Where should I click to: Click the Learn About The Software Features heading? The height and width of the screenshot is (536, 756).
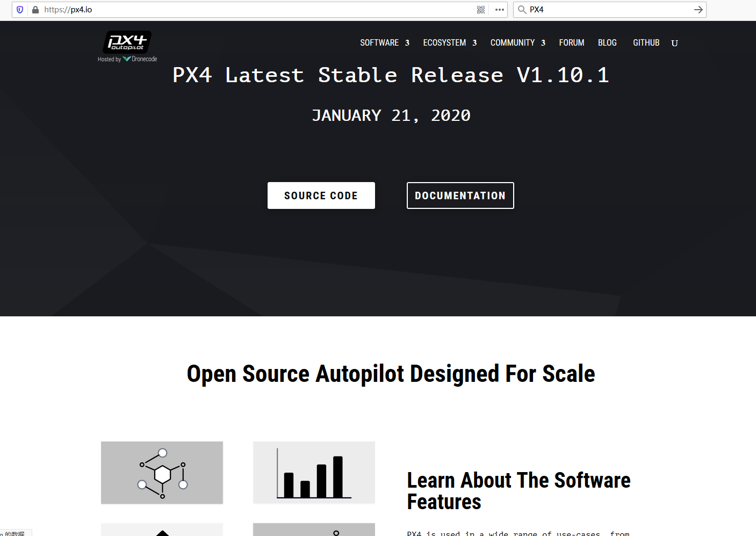point(519,491)
